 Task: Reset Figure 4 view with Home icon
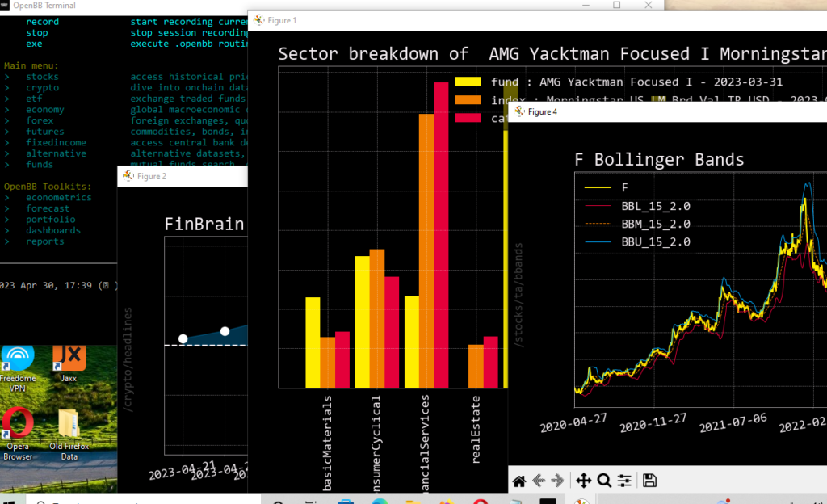pos(519,481)
